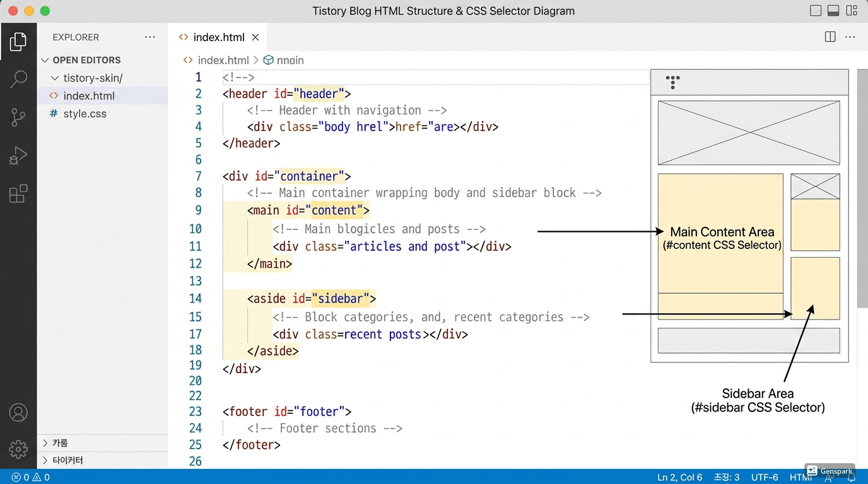Split the editor to the right
The image size is (868, 484).
(x=830, y=37)
